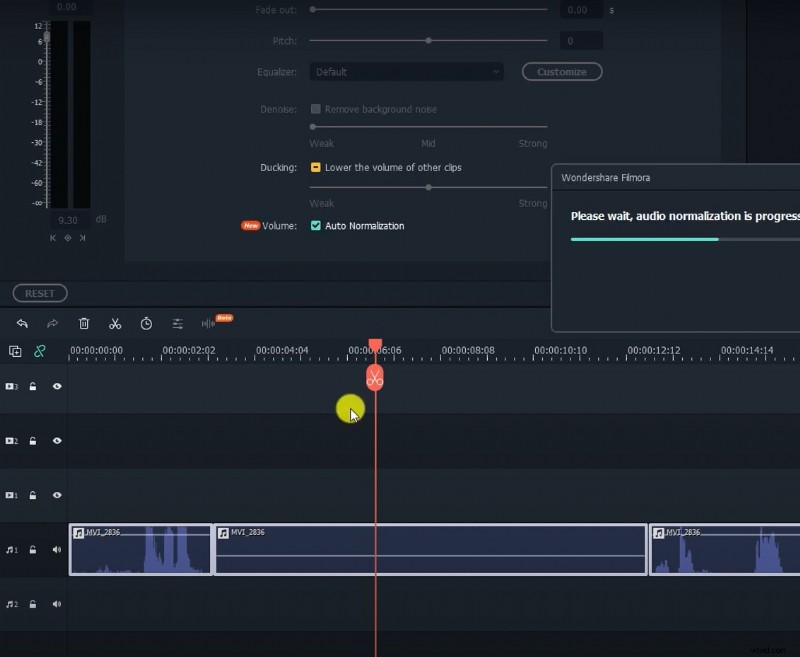Toggle Ducking to lower other clips' volume
This screenshot has width=800, height=657.
[x=315, y=168]
